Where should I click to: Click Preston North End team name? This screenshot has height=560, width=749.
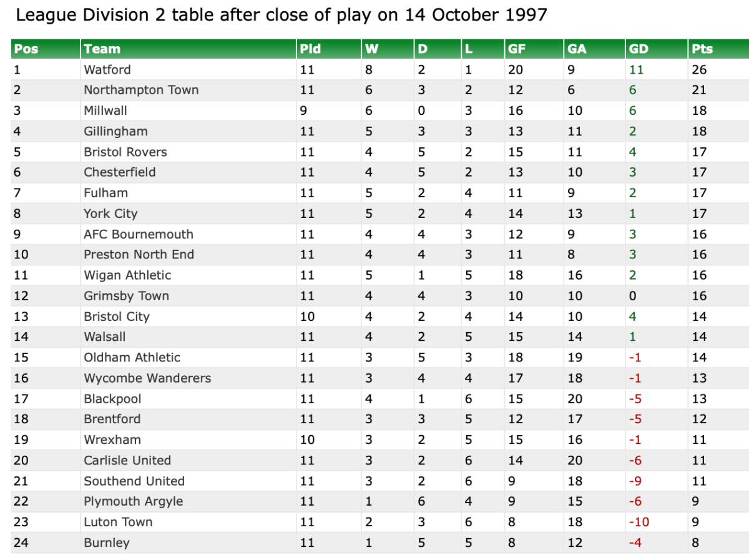click(x=139, y=255)
